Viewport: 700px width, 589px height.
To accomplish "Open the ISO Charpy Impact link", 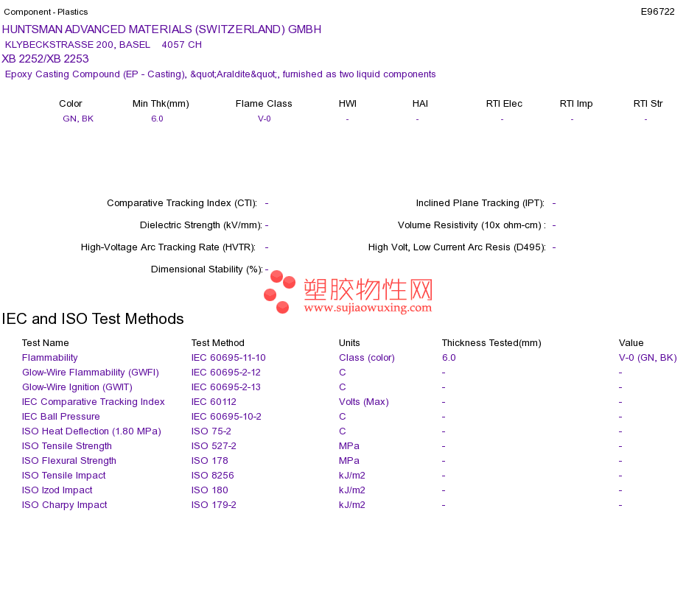I will tap(65, 505).
